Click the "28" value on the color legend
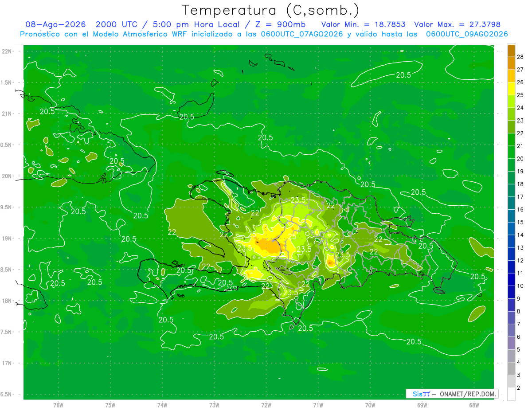 (520, 57)
